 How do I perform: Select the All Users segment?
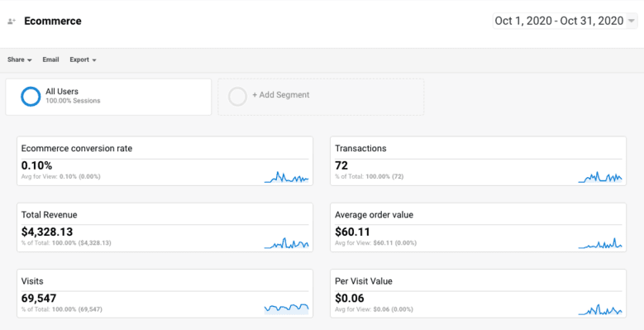108,97
